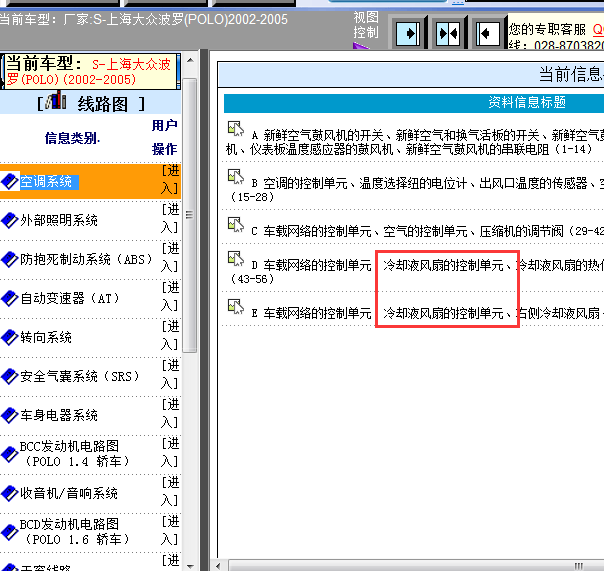Image resolution: width=604 pixels, height=571 pixels.
Task: Open item C 车载网络的控制单元 压缩机 diagram
Action: click(428, 231)
